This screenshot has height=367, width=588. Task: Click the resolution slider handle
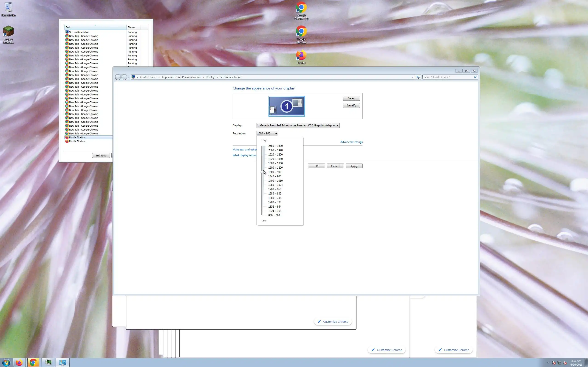tap(262, 172)
